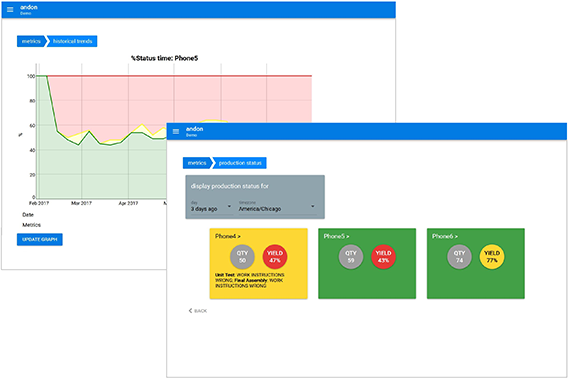This screenshot has width=570, height=381.
Task: Click Phone5 YIELD 43% circle
Action: coord(383,257)
